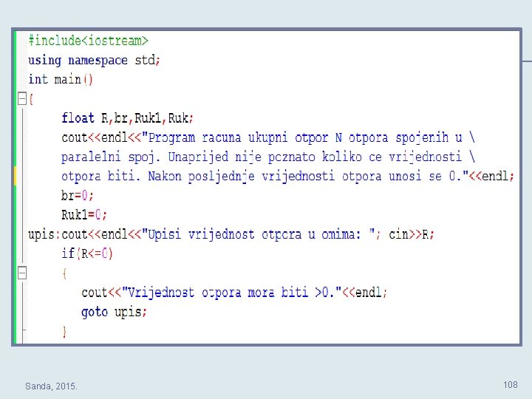Click the closing brace of the if block
Screen dimensions: 532x399
(64, 332)
